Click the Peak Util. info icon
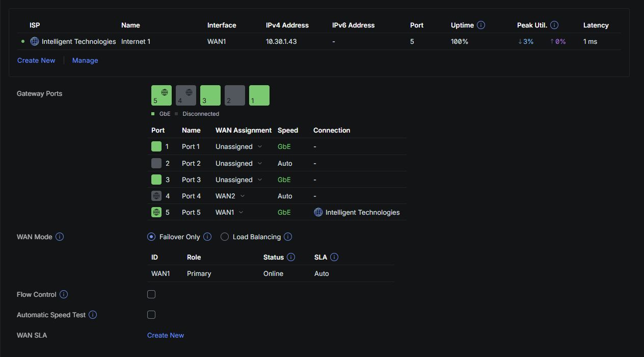Image resolution: width=644 pixels, height=357 pixels. pyautogui.click(x=554, y=25)
